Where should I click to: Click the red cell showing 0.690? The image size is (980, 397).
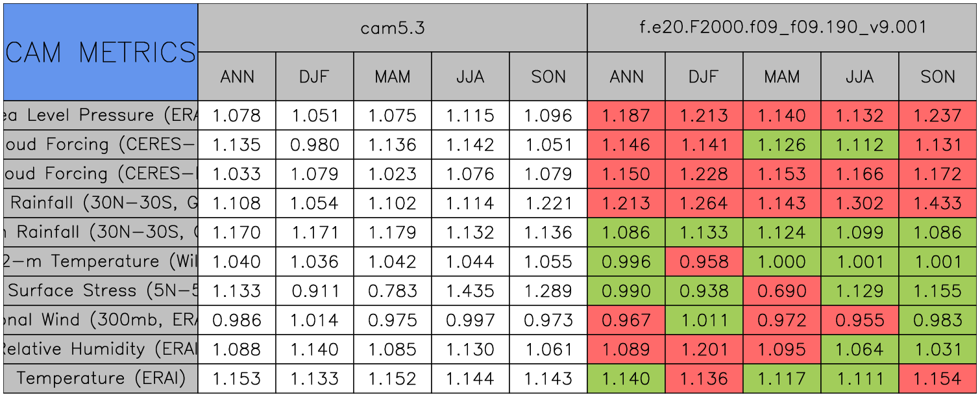782,291
